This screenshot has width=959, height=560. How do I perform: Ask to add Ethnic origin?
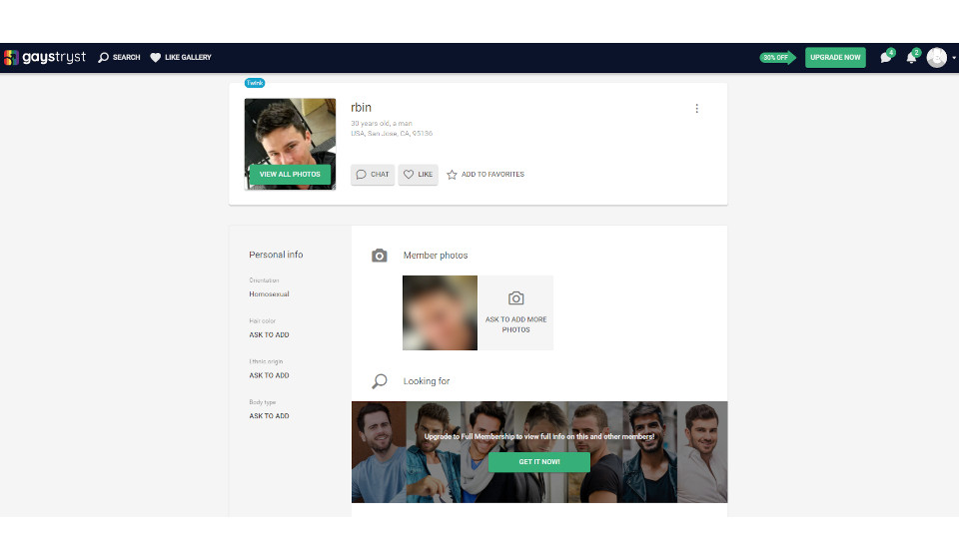coord(269,375)
